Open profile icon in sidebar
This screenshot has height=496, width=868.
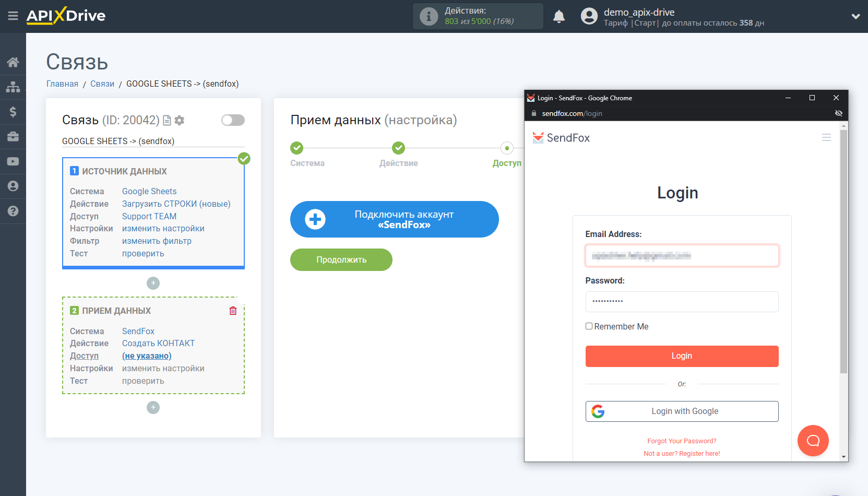(x=13, y=186)
